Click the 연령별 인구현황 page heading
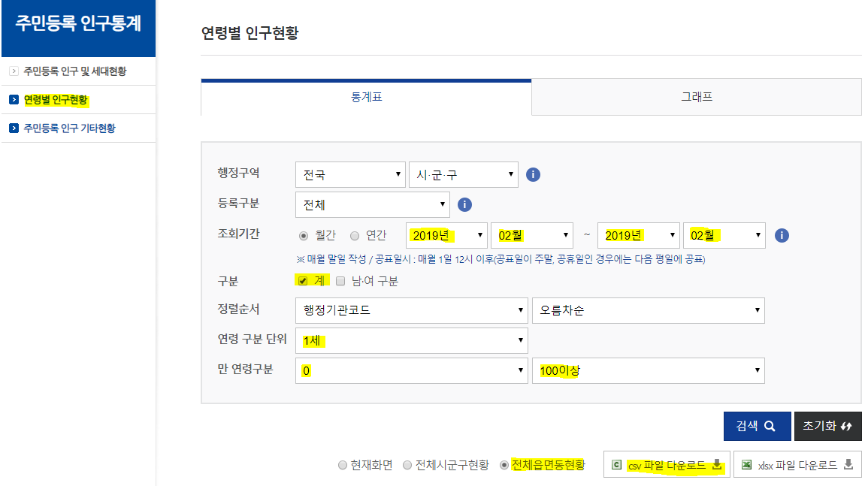The width and height of the screenshot is (868, 486). (250, 33)
